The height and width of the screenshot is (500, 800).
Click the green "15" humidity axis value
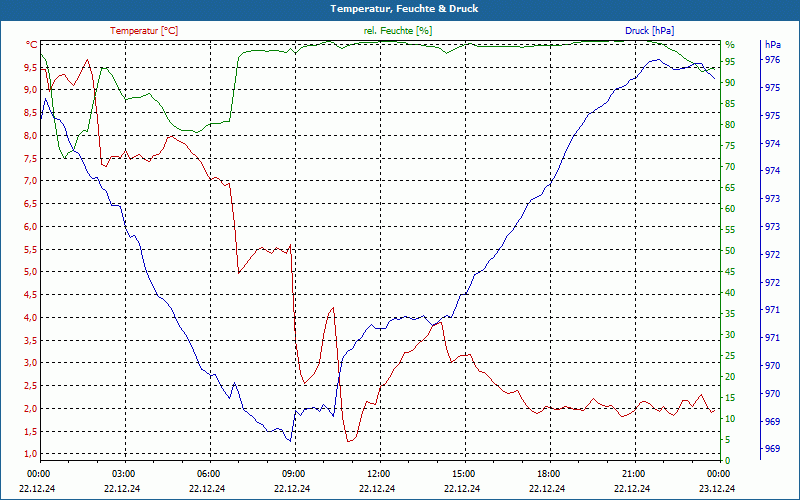coord(730,398)
